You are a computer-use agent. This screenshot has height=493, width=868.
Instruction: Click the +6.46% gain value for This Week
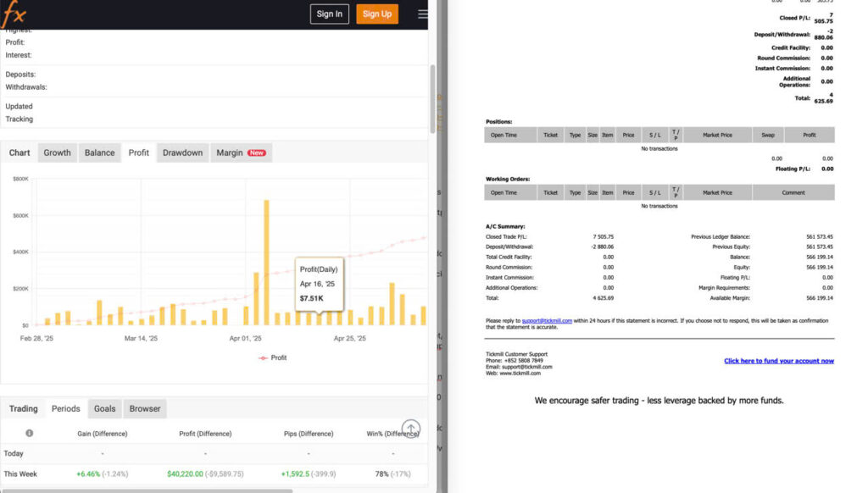[87, 474]
